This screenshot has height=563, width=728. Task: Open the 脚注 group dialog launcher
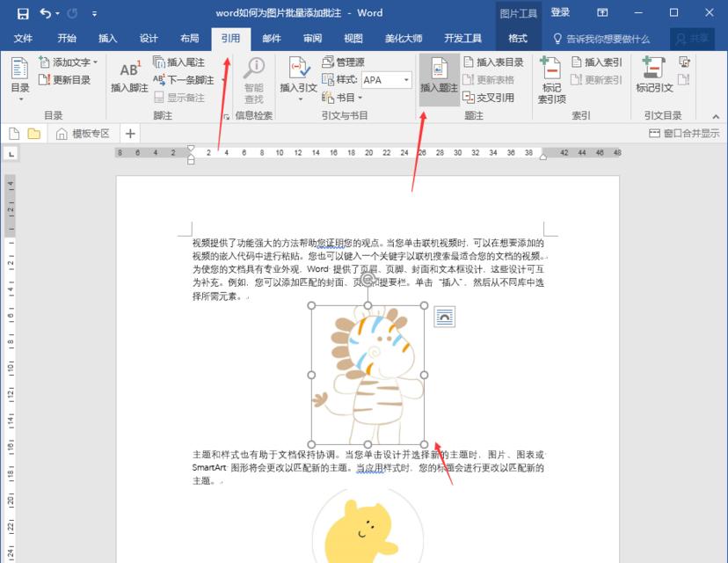226,117
